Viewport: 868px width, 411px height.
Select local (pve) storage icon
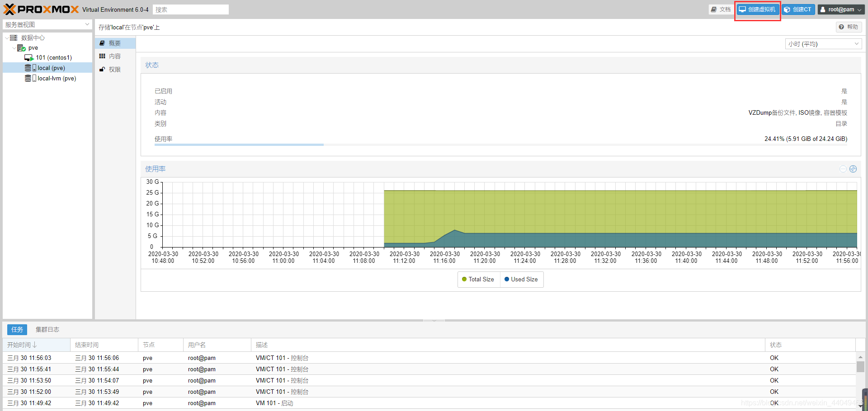pos(30,68)
